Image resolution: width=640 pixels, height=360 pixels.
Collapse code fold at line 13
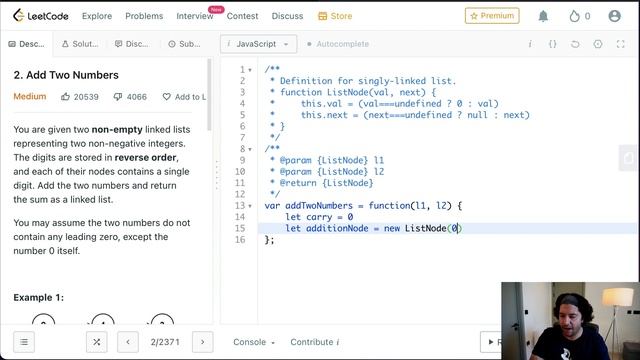(250, 206)
